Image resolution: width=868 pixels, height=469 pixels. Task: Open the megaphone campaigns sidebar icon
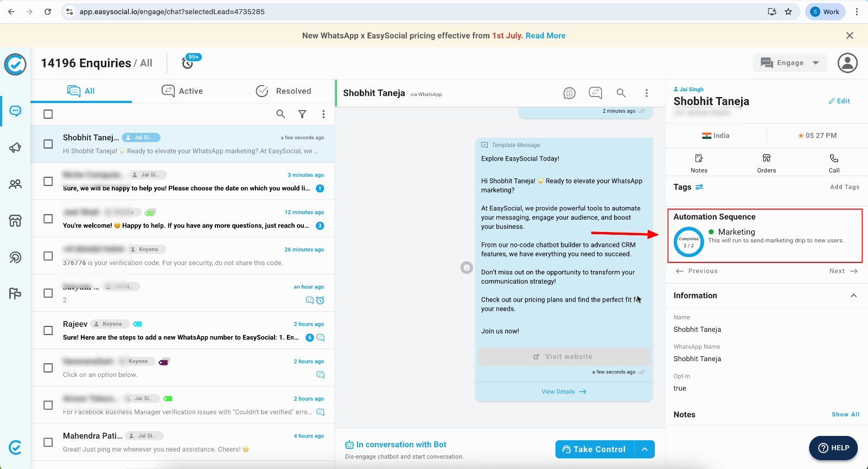point(15,147)
